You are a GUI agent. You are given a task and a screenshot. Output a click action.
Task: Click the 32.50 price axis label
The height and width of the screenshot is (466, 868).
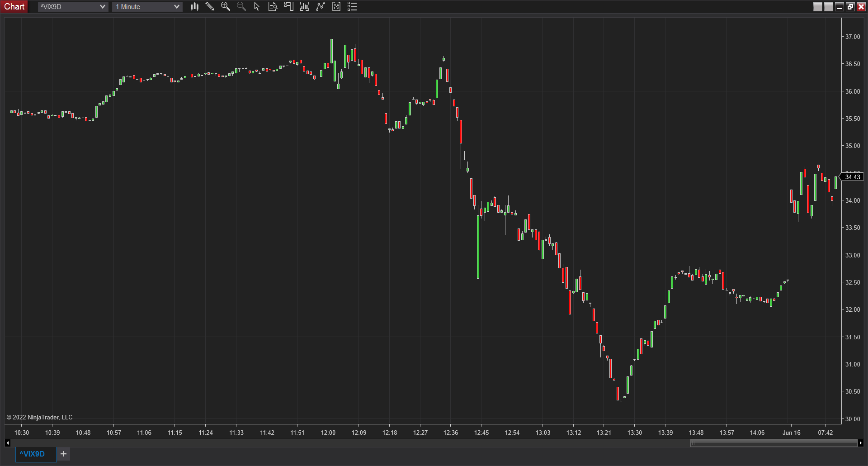(853, 282)
